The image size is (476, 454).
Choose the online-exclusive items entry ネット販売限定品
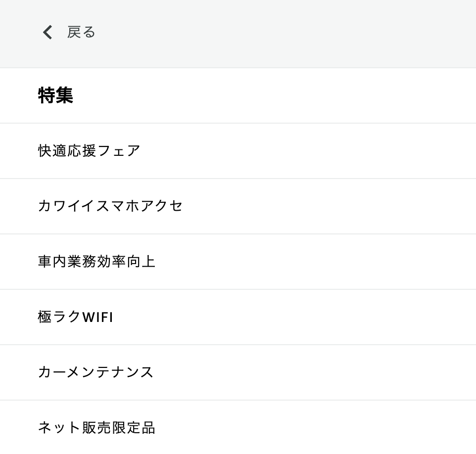pyautogui.click(x=238, y=427)
